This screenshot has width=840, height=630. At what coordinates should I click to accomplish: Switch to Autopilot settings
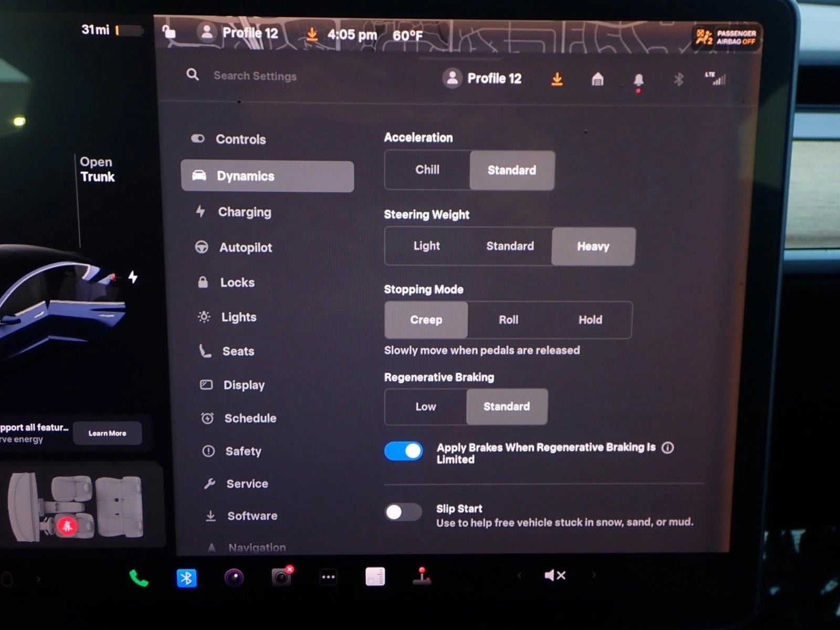click(x=245, y=247)
